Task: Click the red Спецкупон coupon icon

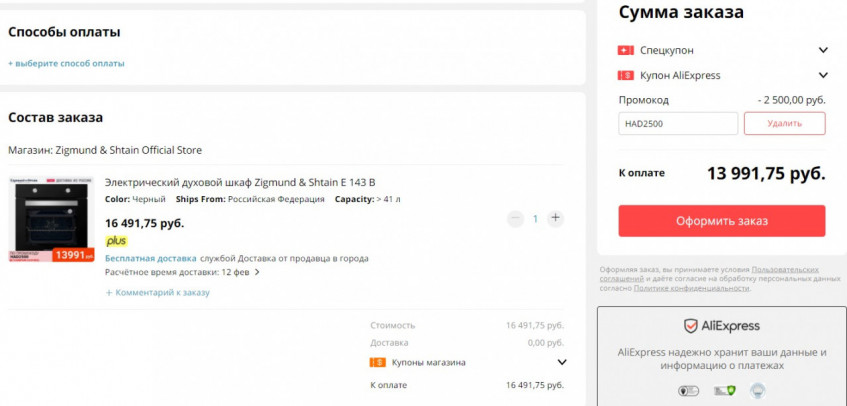Action: [626, 50]
